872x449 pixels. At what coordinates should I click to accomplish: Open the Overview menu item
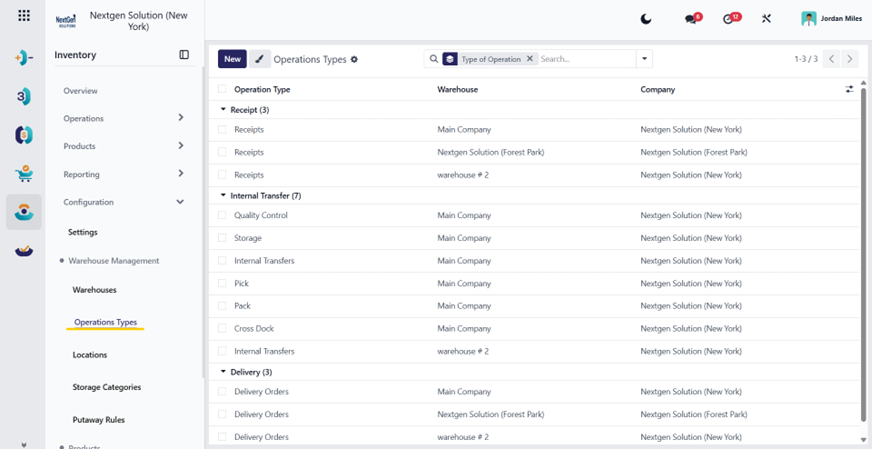pos(81,91)
